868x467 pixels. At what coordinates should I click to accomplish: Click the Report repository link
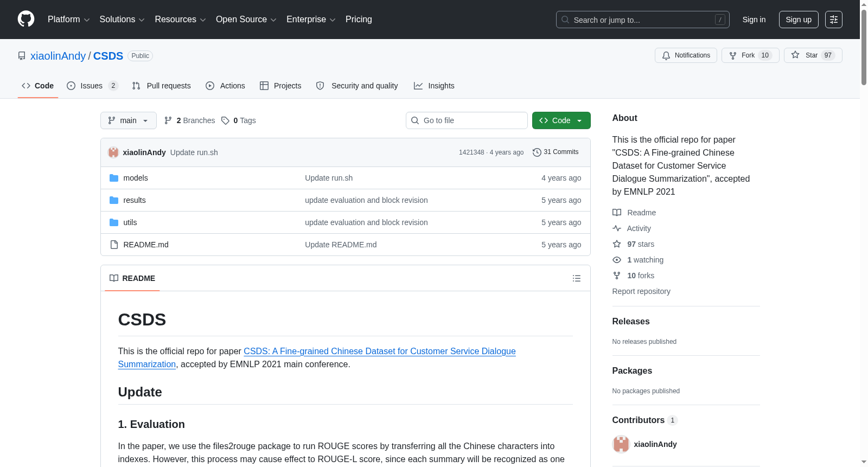tap(641, 291)
